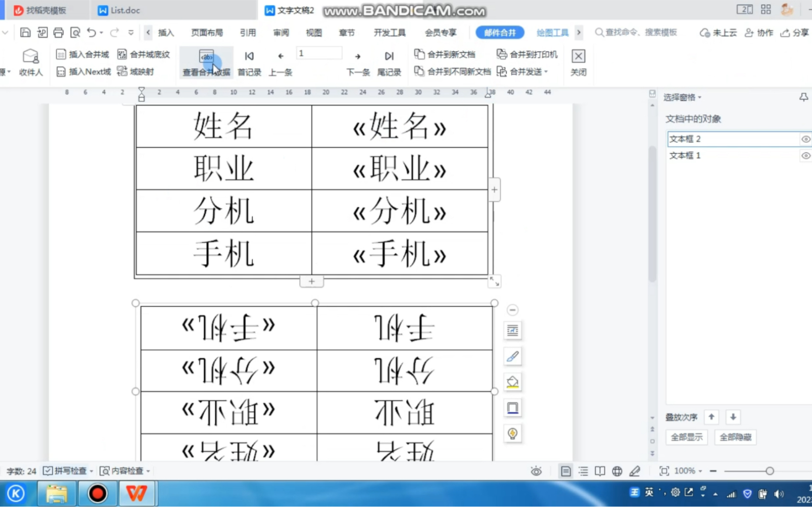The height and width of the screenshot is (507, 812).
Task: Open WPS app in Windows taskbar
Action: coord(137,493)
